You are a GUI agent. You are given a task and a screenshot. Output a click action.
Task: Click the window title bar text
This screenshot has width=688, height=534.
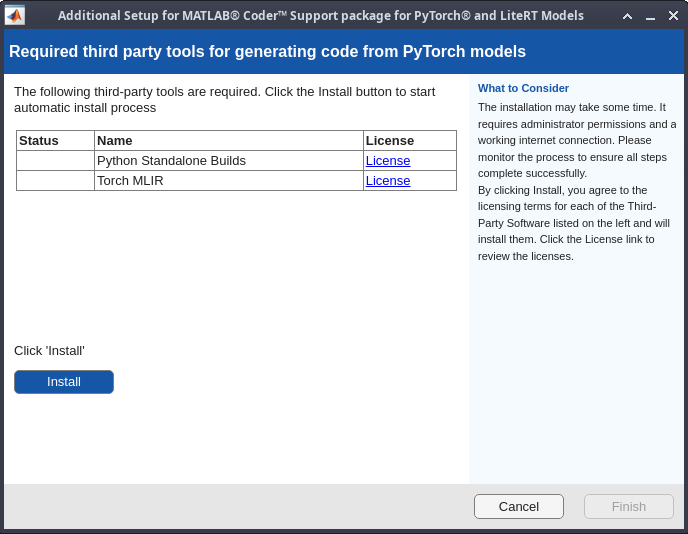321,16
